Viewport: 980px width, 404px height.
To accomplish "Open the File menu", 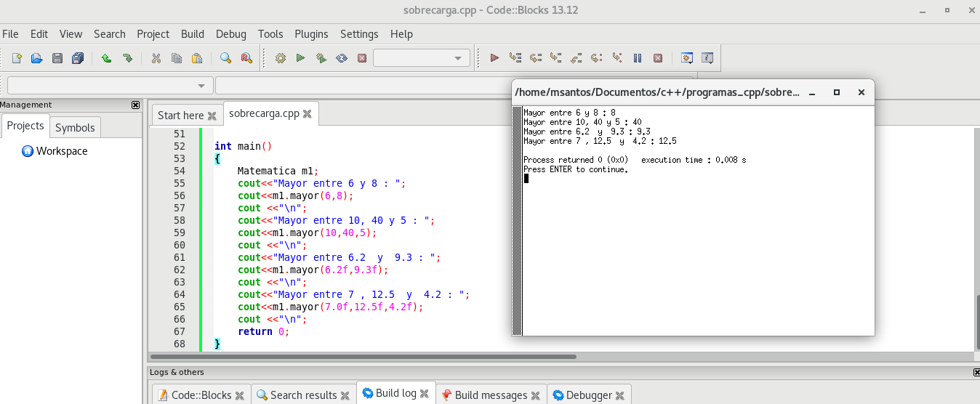I will (10, 34).
